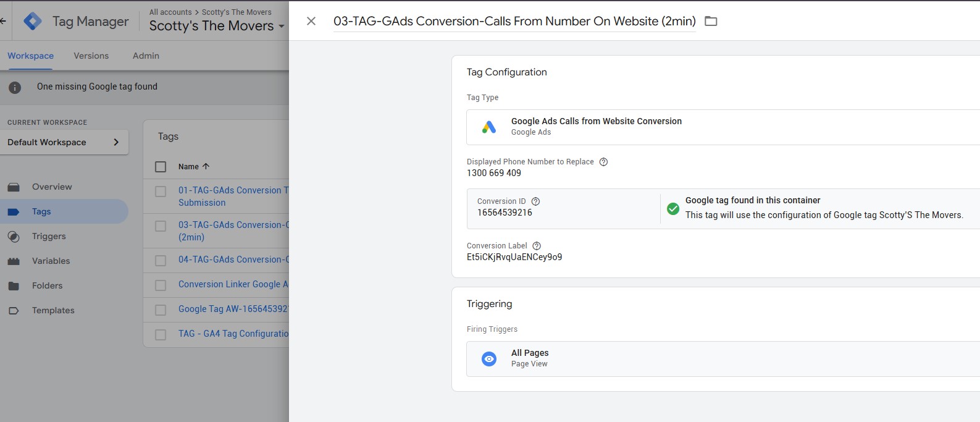This screenshot has width=980, height=422.
Task: Click the info icon in missing tag banner
Action: (x=15, y=87)
